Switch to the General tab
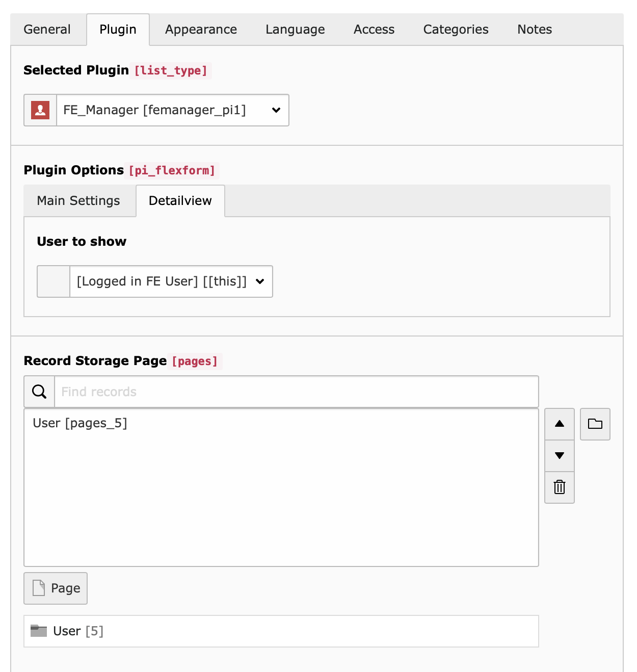 point(47,30)
